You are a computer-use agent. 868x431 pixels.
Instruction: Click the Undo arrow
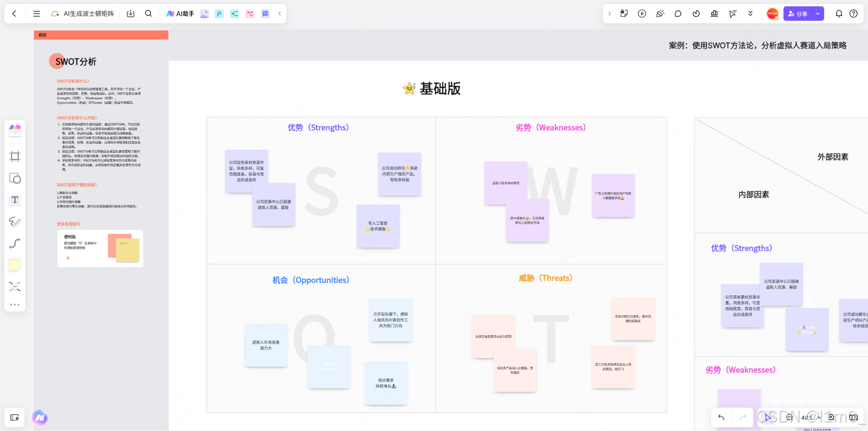coord(721,417)
